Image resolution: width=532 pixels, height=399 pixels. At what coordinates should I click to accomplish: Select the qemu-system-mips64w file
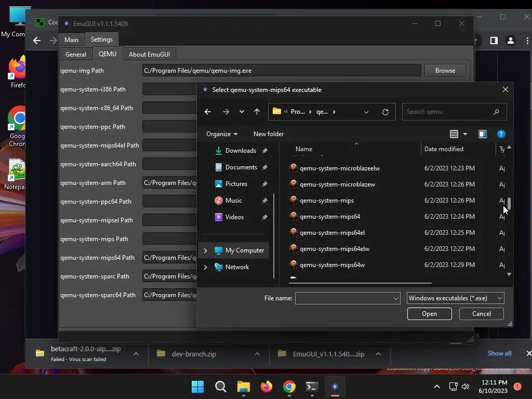point(332,265)
